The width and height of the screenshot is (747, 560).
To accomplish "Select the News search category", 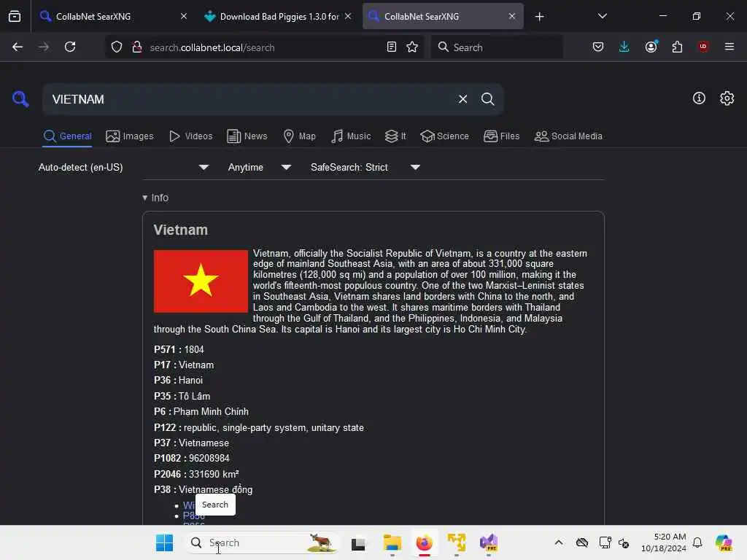I will click(x=247, y=136).
